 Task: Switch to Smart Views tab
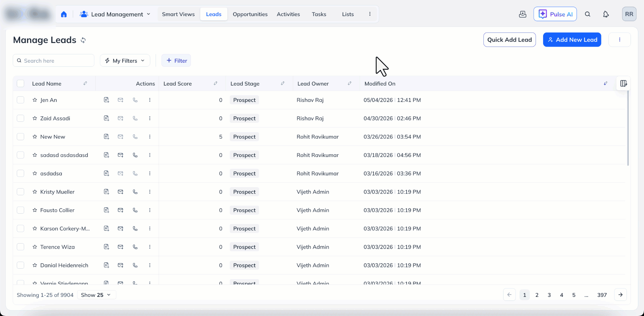point(178,14)
